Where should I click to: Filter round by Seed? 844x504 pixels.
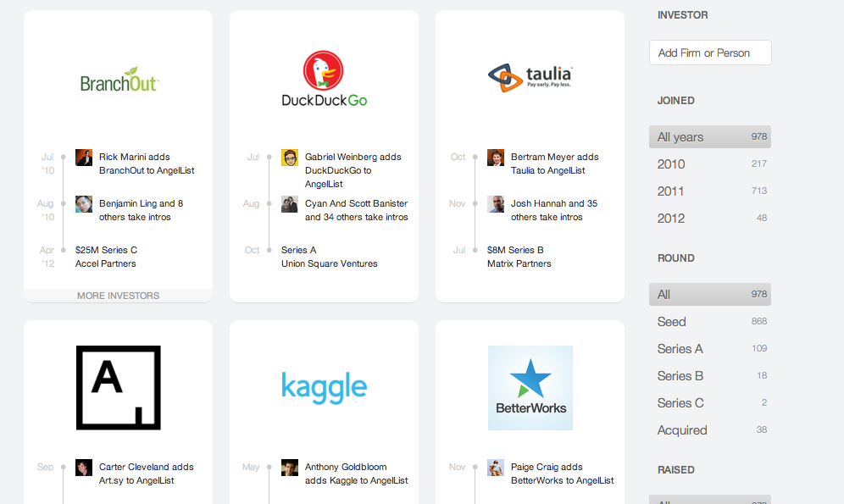[x=710, y=322]
